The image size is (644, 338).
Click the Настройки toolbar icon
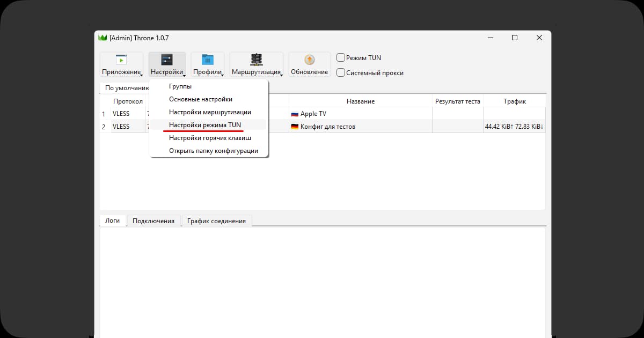pyautogui.click(x=167, y=60)
